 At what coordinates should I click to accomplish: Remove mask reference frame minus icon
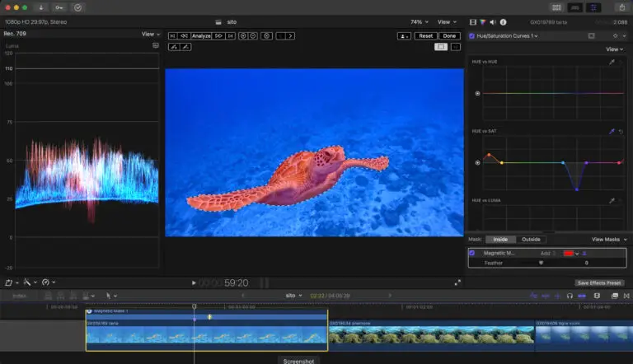253,36
